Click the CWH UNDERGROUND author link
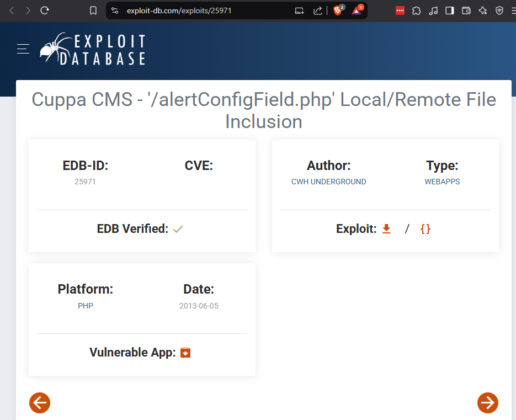This screenshot has width=516, height=420. [328, 182]
